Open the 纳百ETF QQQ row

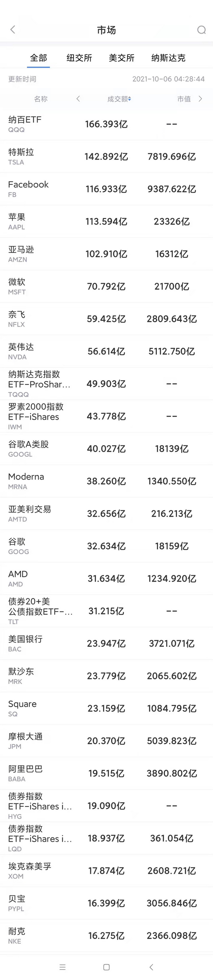(x=106, y=124)
